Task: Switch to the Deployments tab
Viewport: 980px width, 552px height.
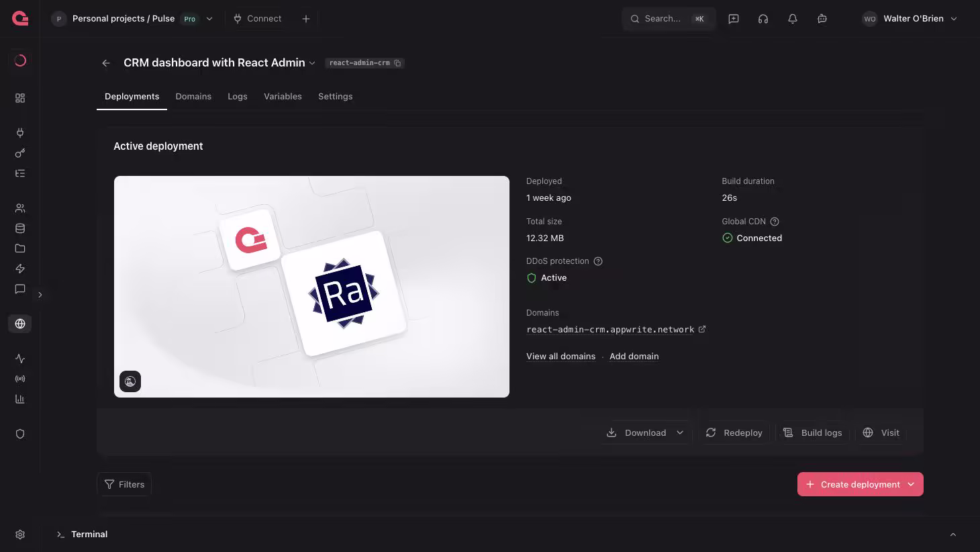Action: pyautogui.click(x=132, y=97)
